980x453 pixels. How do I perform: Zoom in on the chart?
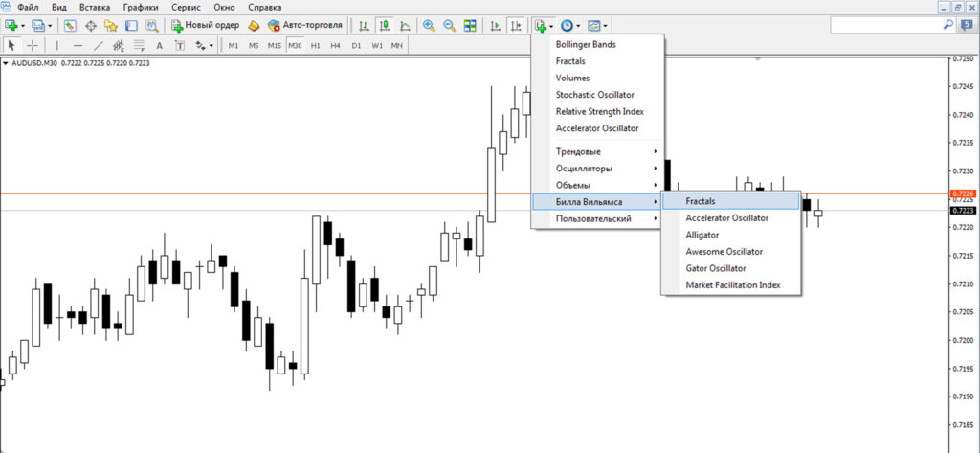[x=428, y=25]
